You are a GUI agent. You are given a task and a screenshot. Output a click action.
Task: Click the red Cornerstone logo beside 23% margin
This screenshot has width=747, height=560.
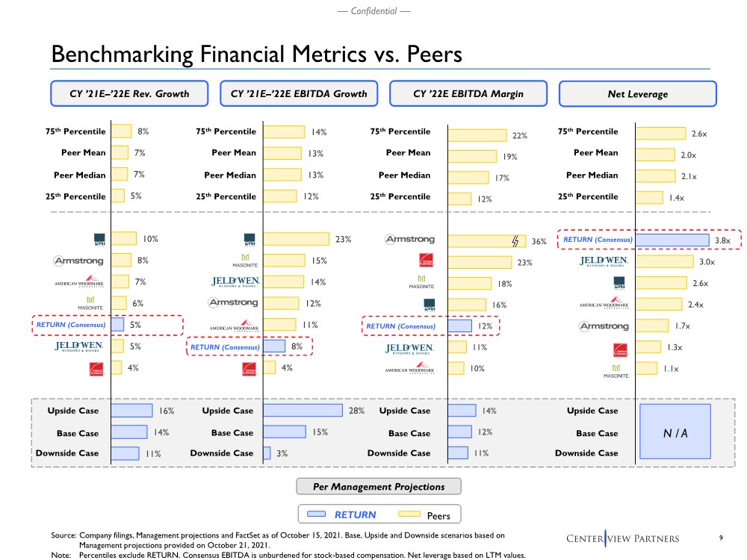point(426,261)
